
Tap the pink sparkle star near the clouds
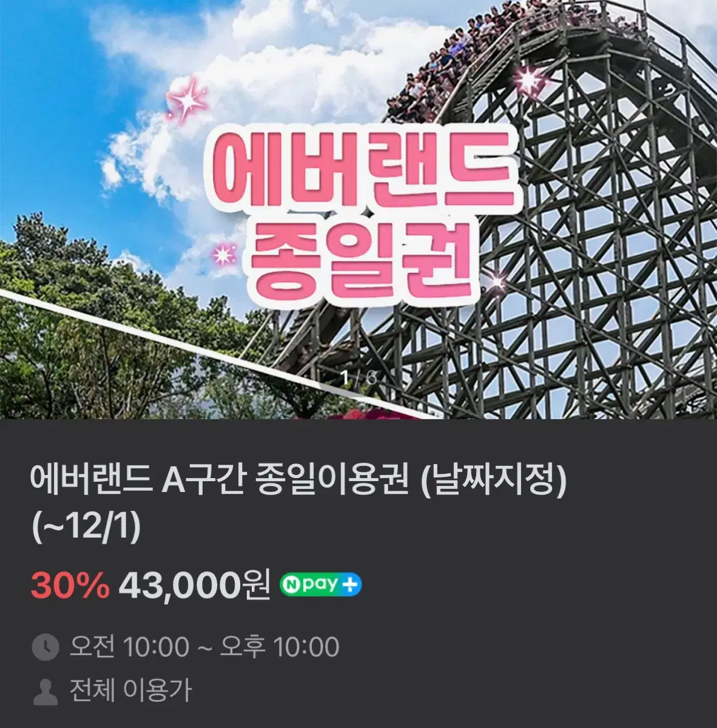click(187, 100)
